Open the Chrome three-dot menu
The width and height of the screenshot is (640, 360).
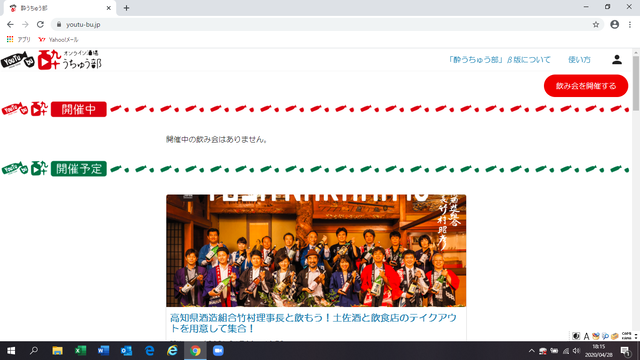630,24
